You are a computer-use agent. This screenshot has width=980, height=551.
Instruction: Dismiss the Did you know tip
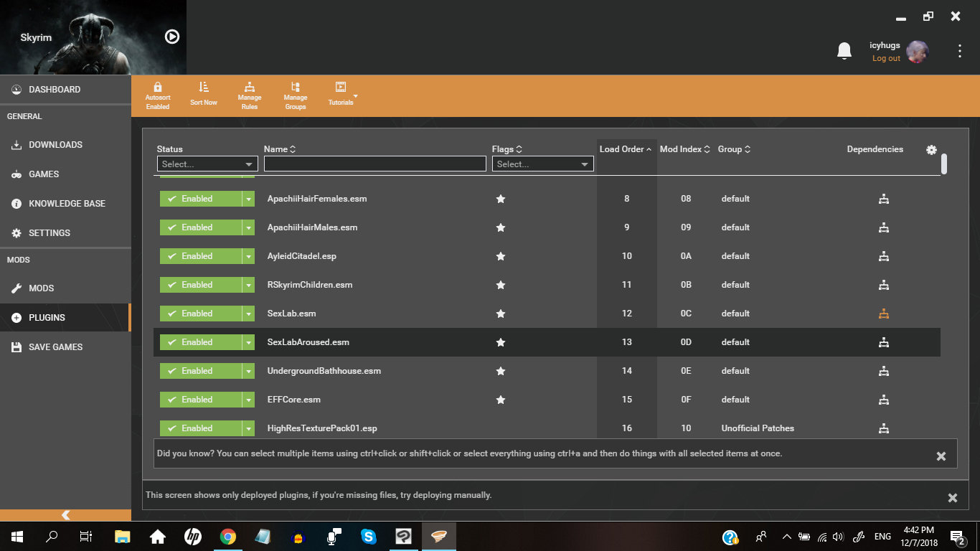coord(941,456)
